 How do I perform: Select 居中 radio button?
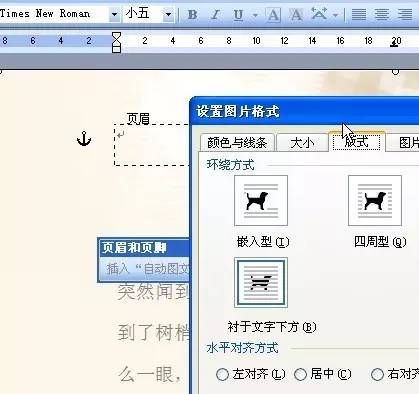pyautogui.click(x=300, y=374)
